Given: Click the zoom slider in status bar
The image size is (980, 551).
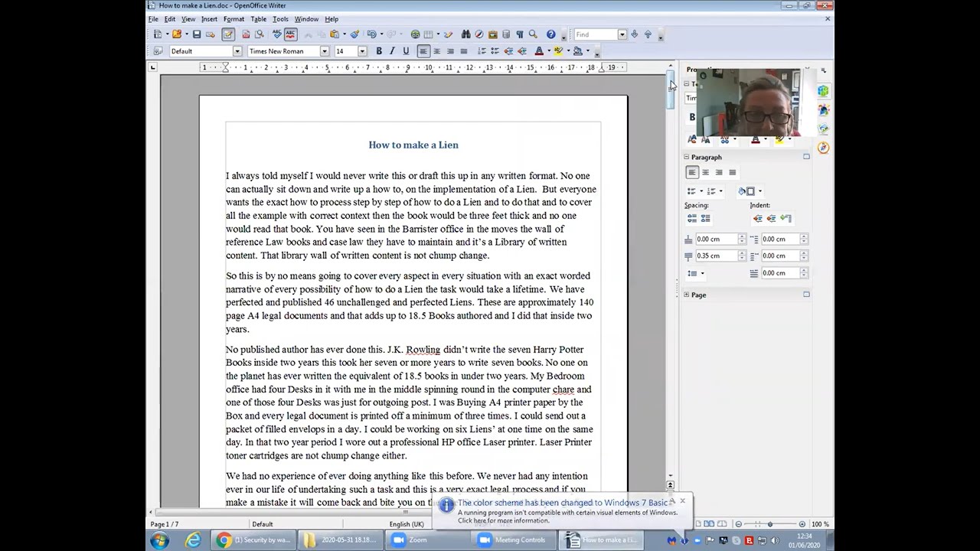Looking at the screenshot, I should 770,524.
